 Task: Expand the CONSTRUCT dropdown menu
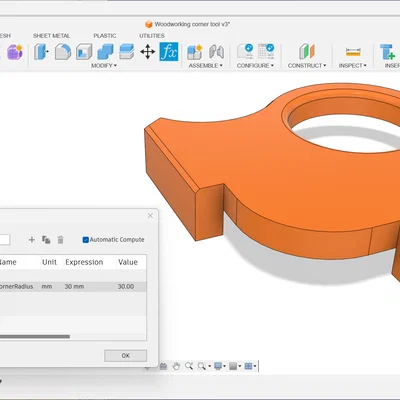[307, 66]
